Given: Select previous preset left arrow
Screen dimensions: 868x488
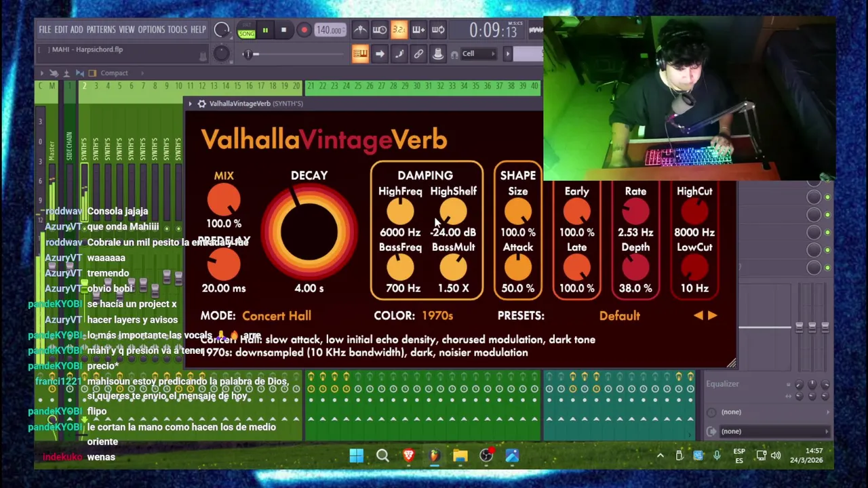Looking at the screenshot, I should (698, 316).
